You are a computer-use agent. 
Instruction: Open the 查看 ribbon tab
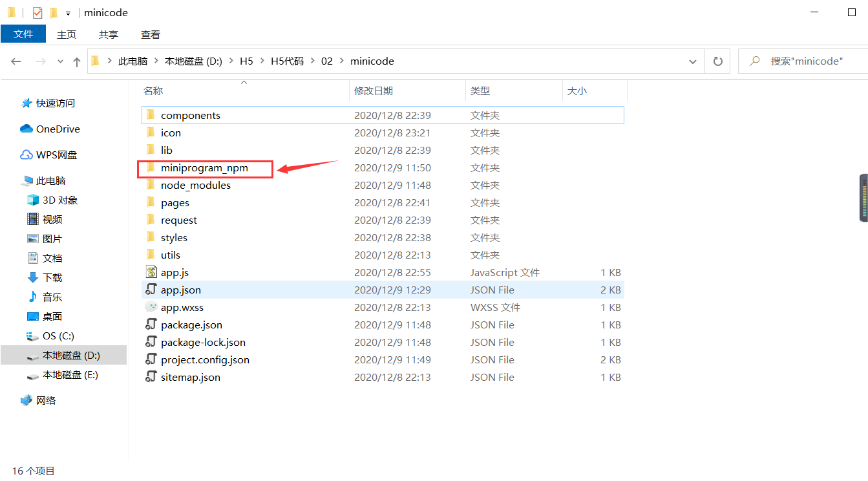151,34
